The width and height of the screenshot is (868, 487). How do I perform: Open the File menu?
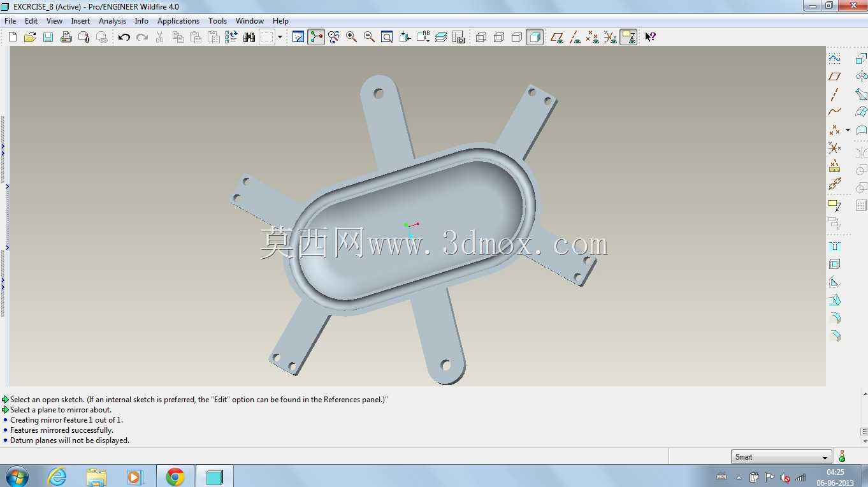pyautogui.click(x=10, y=21)
